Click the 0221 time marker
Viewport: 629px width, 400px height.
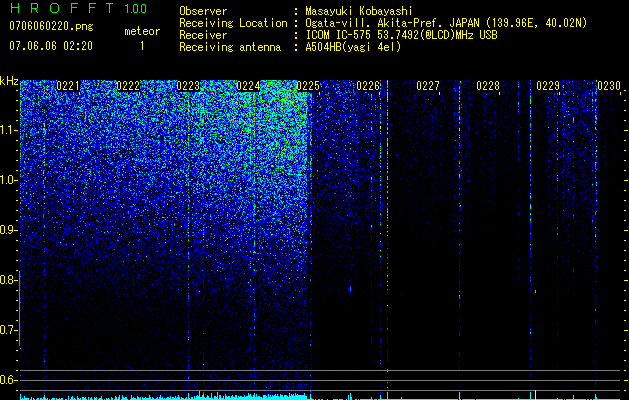tap(68, 86)
